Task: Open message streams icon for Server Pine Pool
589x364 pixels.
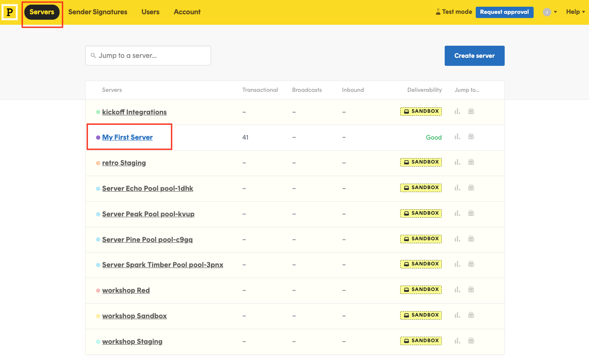Action: 471,239
